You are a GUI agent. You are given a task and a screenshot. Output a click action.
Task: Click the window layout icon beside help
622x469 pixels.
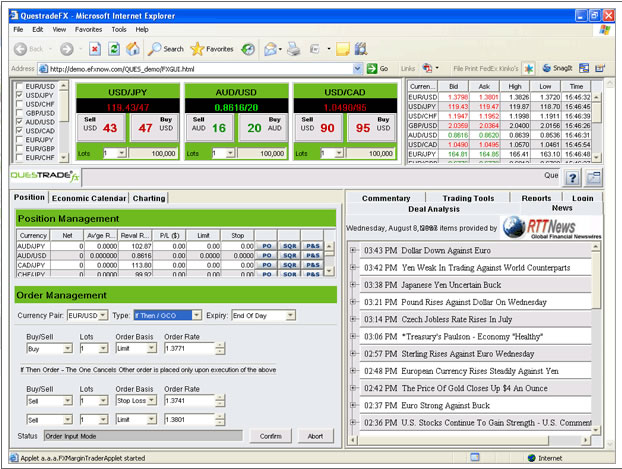593,178
